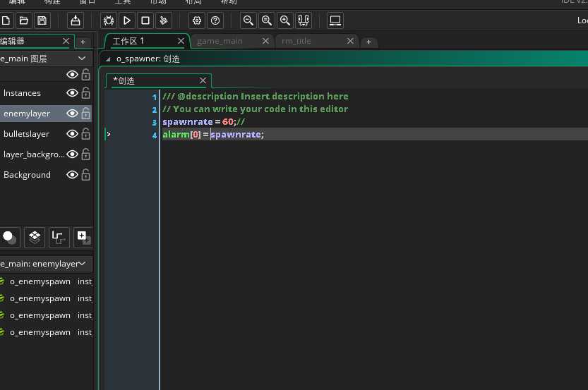Add a new workspace tab with plus button
This screenshot has width=588, height=390.
[368, 42]
